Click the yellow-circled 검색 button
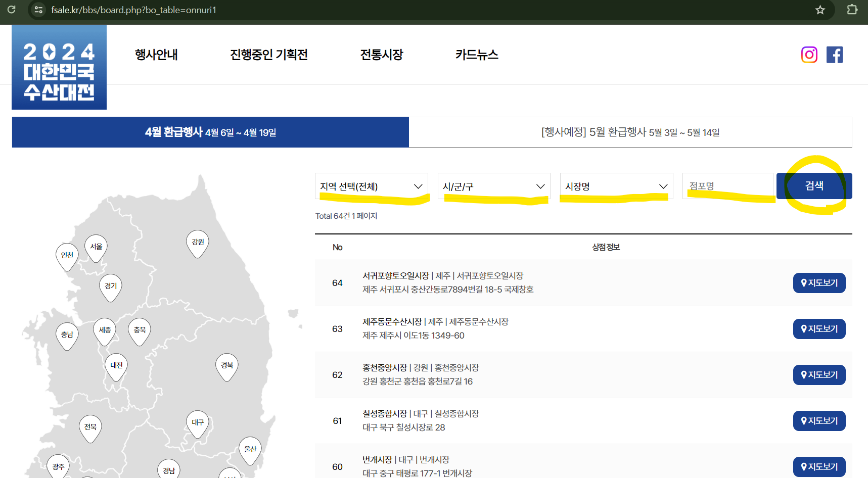 [813, 185]
